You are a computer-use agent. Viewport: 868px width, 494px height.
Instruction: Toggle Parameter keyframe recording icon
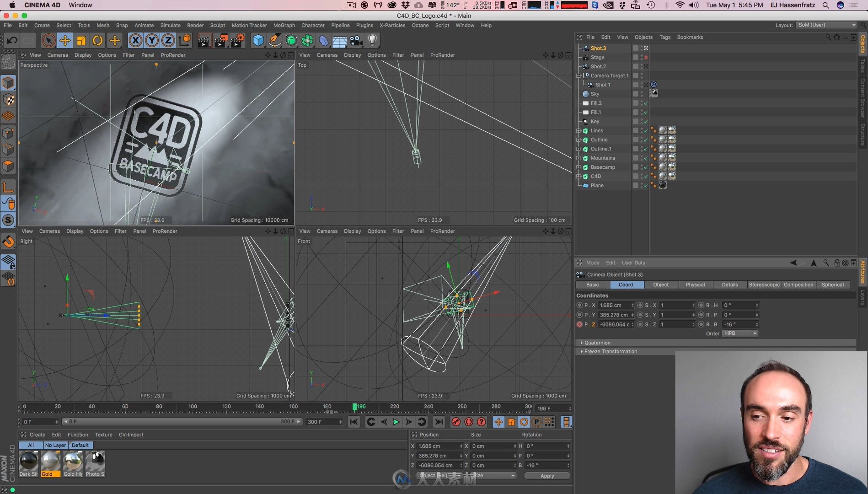point(536,422)
